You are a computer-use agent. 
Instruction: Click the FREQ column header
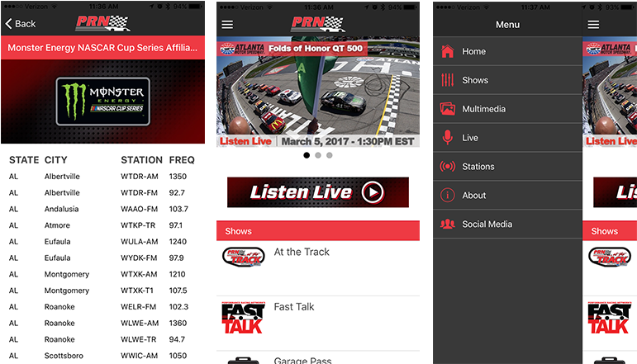pyautogui.click(x=182, y=160)
